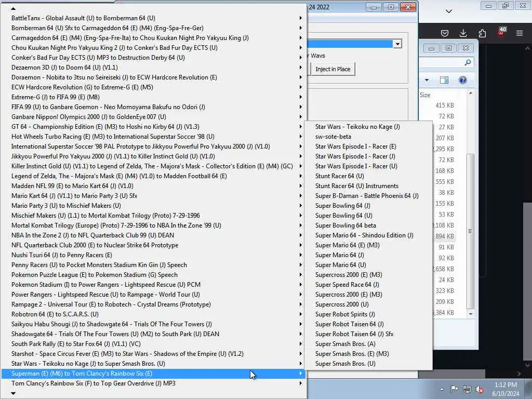532x399 pixels.
Task: Click the Firefox tab list chevron
Action: pos(448,11)
